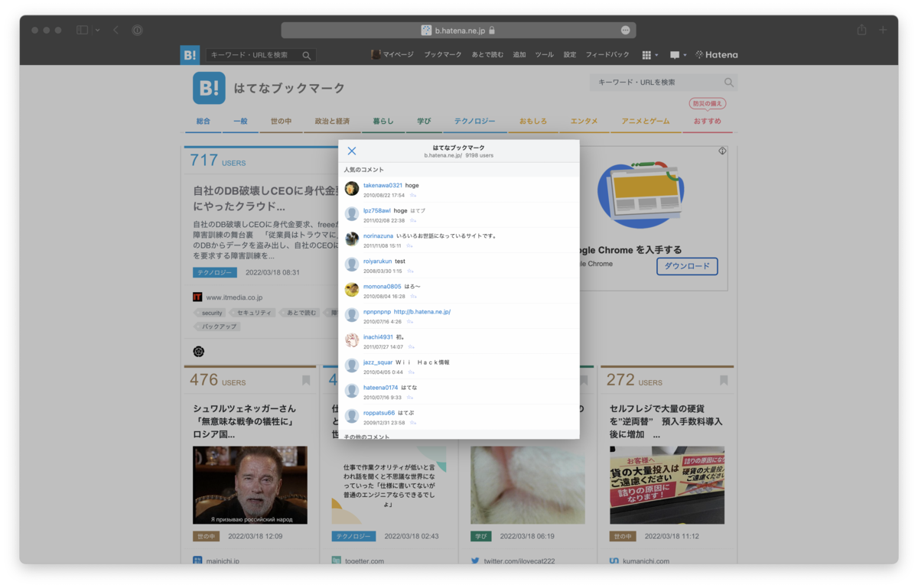Click the ad info icon
The image size is (918, 588).
click(x=722, y=151)
